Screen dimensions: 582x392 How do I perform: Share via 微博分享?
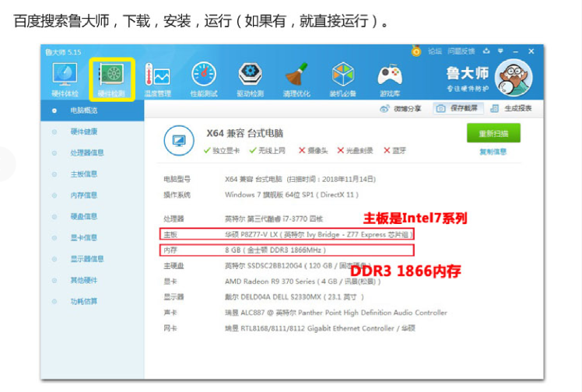[401, 108]
